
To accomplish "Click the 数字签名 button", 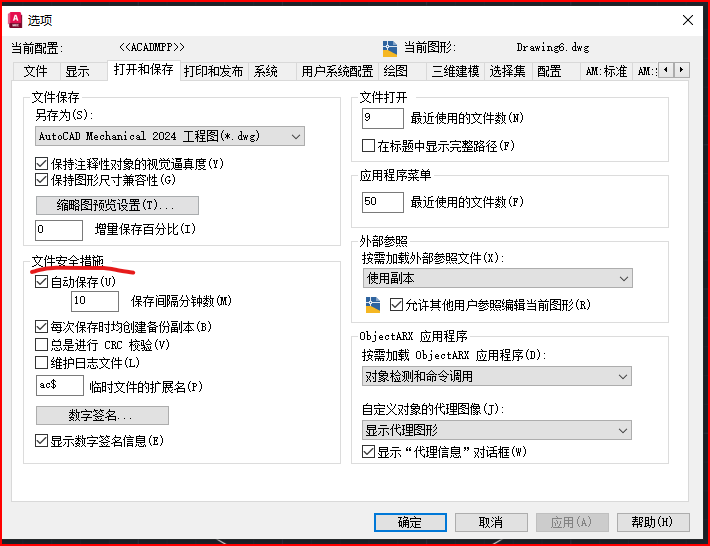I will coord(102,415).
